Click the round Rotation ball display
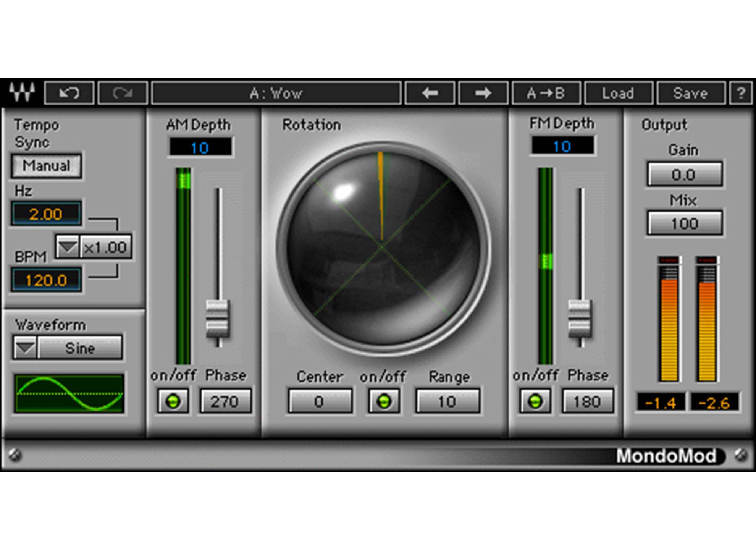This screenshot has width=756, height=550. pos(382,247)
